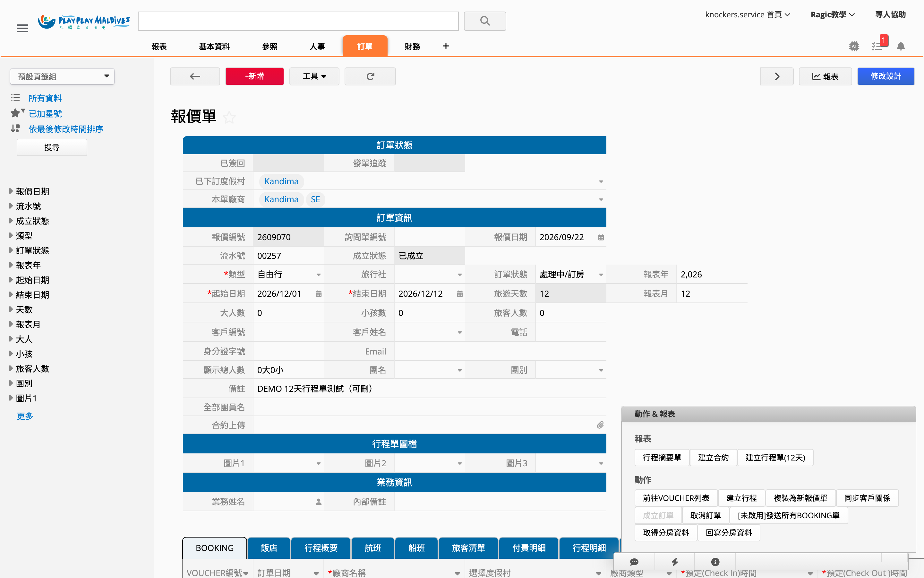Screen dimensions: 924x578
Task: Click the refresh icon button
Action: pyautogui.click(x=370, y=76)
